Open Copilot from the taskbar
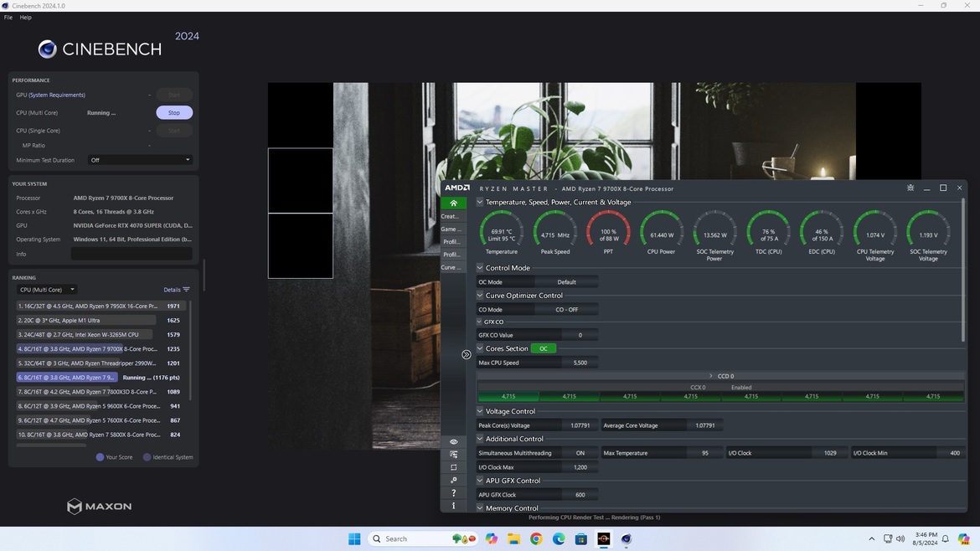 (x=491, y=538)
